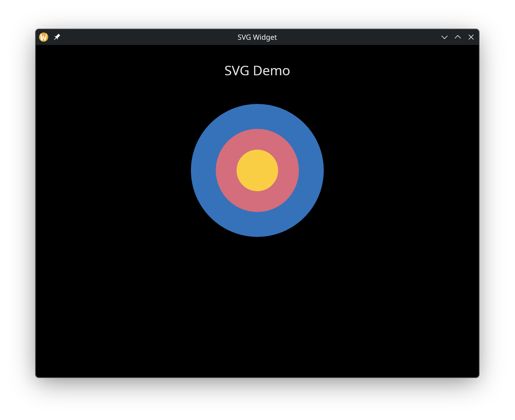Minimize the window using down chevron
The image size is (515, 420).
point(444,37)
